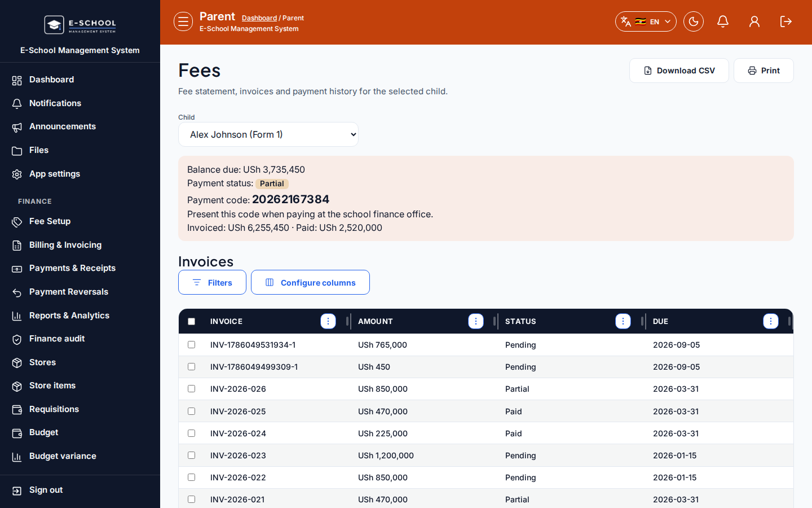Screen dimensions: 812x508
Task: Click the Reports & Analytics chart icon
Action: coord(17,316)
